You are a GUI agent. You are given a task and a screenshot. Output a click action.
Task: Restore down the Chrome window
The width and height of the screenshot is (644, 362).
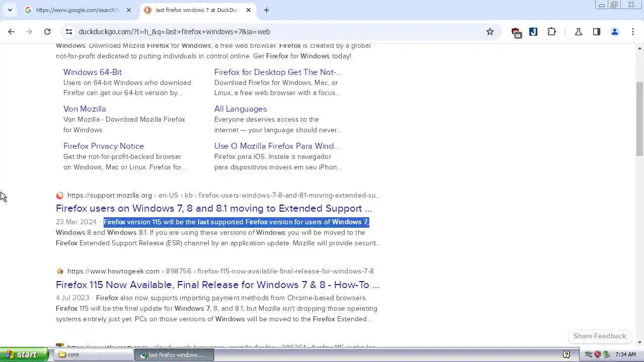coord(614,5)
